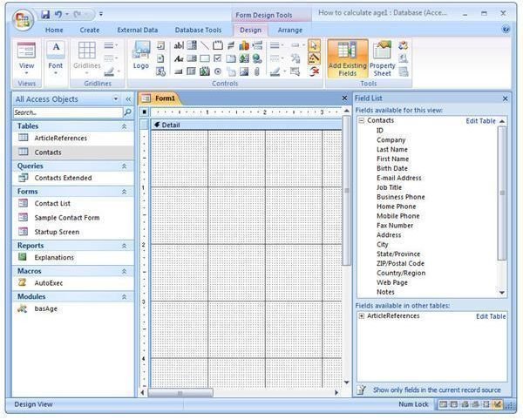Viewport: 523px width, 420px height.
Task: Expand ArticleReferences in Field List
Action: (x=361, y=315)
